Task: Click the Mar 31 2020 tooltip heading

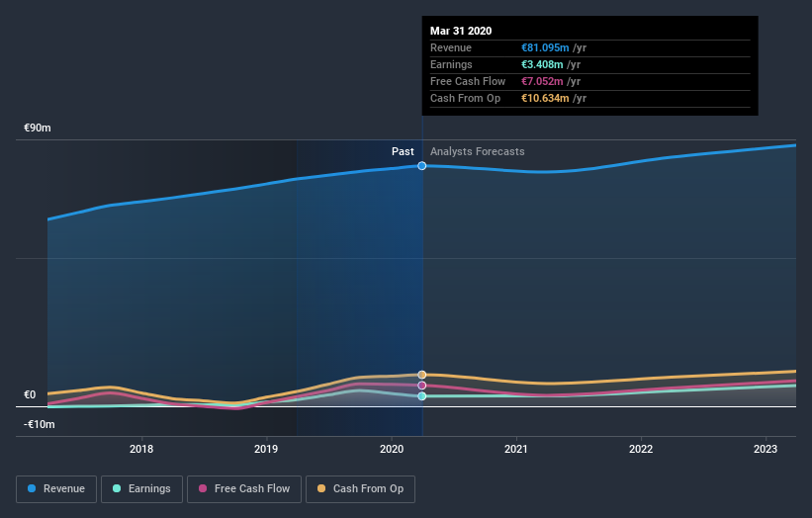Action: point(461,31)
